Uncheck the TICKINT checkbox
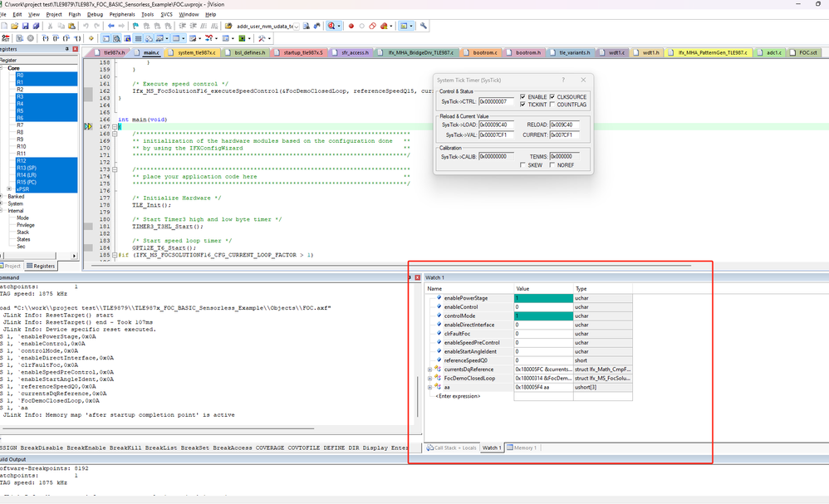Viewport: 829px width, 504px height. [522, 105]
